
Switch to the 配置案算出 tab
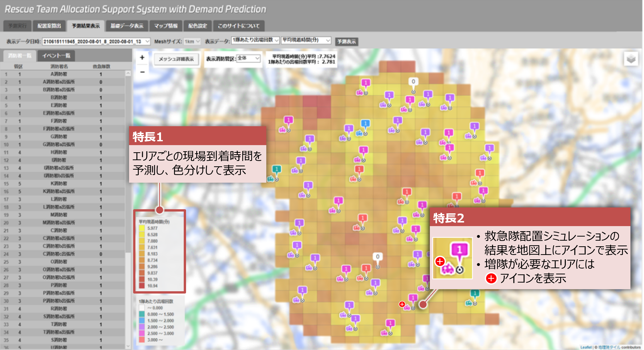coord(49,26)
